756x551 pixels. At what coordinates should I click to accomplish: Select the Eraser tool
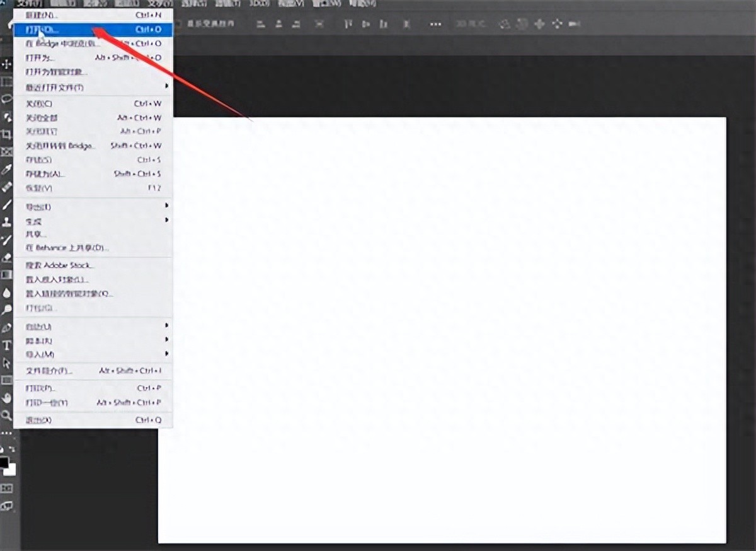click(7, 257)
